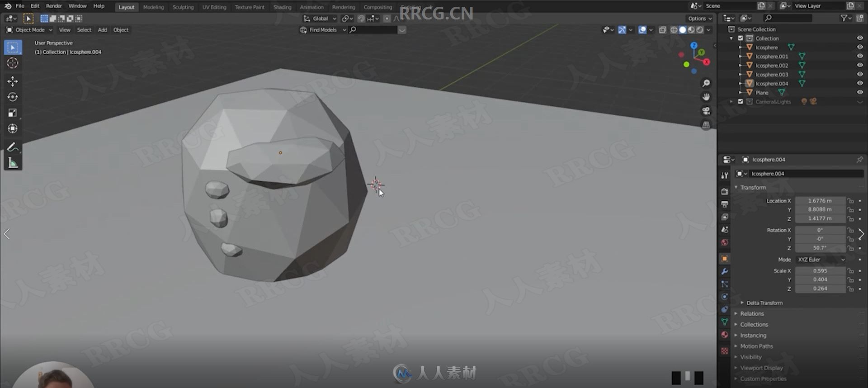The image size is (868, 388).
Task: Activate the 3D Cursor tool
Action: pyautogui.click(x=13, y=63)
